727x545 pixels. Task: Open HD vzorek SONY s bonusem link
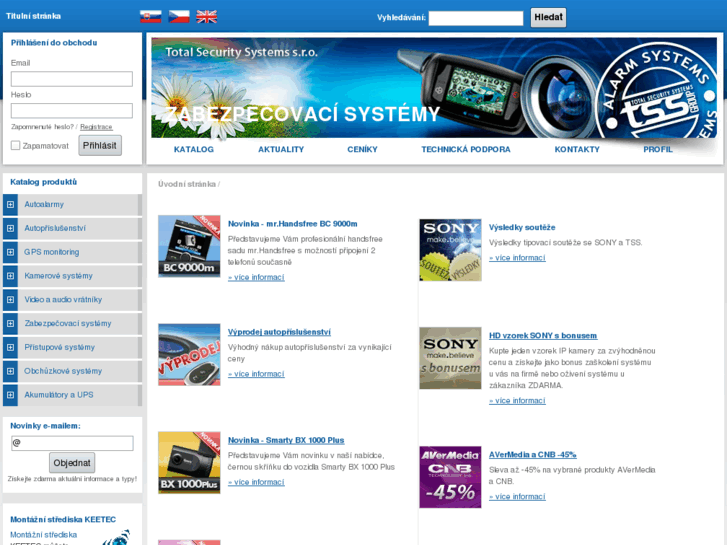(543, 335)
